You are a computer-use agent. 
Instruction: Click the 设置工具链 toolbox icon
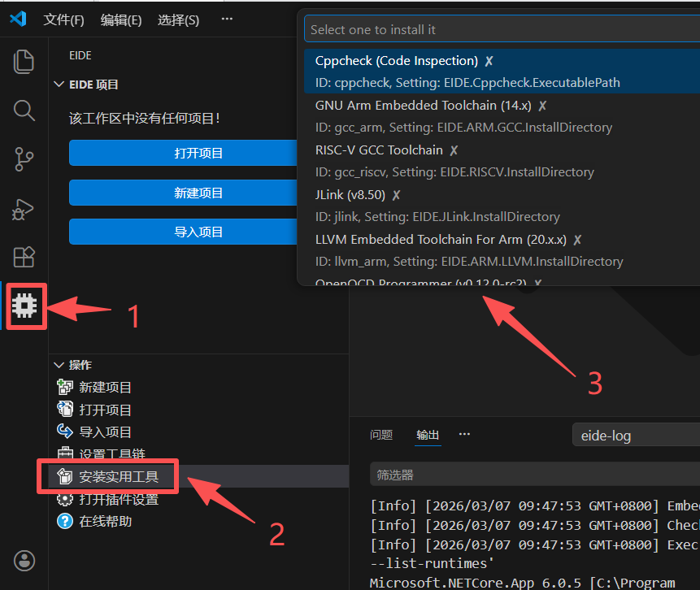(65, 453)
